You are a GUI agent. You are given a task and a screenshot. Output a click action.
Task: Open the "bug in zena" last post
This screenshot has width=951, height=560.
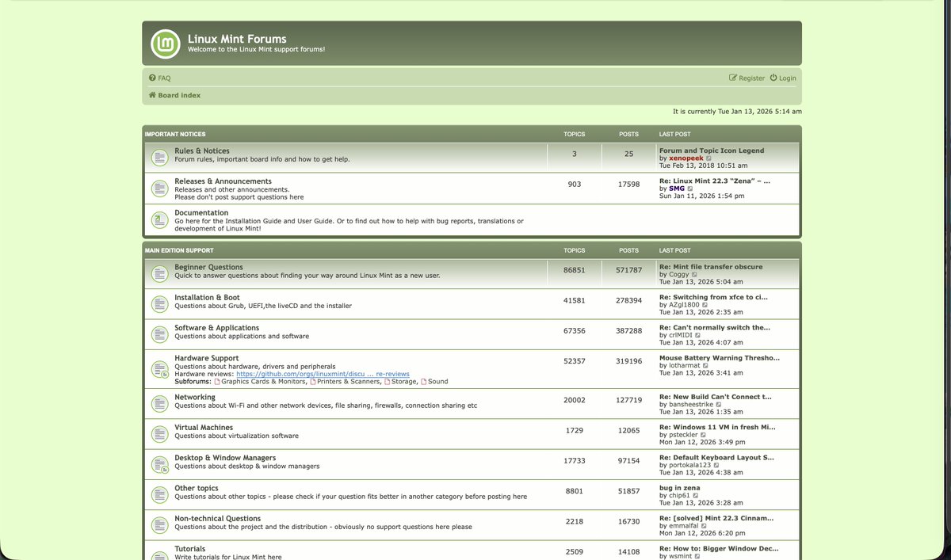coord(680,488)
